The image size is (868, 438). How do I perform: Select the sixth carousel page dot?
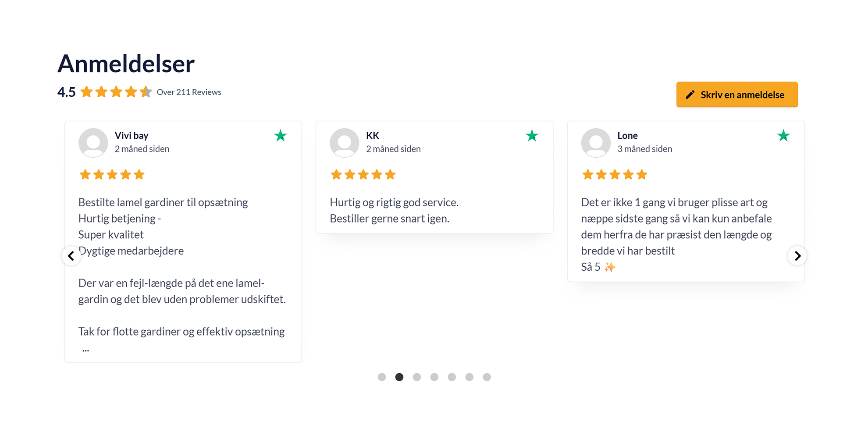pyautogui.click(x=470, y=377)
